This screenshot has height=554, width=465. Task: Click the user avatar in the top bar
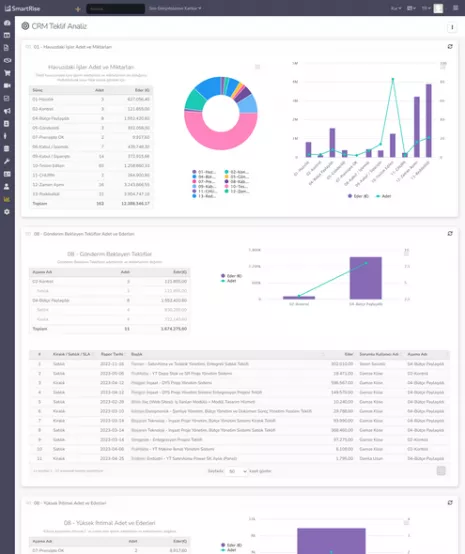(438, 8)
